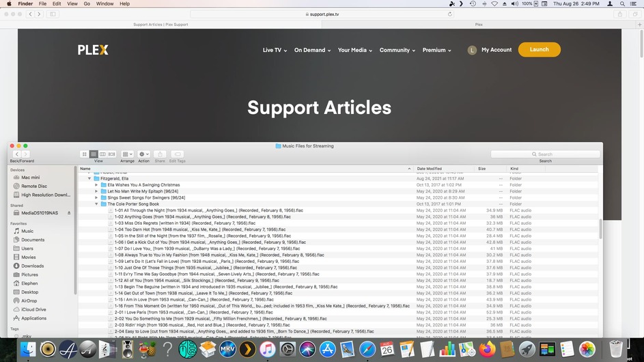Open Safari from the dock
Image resolution: width=644 pixels, height=362 pixels.
(x=367, y=350)
